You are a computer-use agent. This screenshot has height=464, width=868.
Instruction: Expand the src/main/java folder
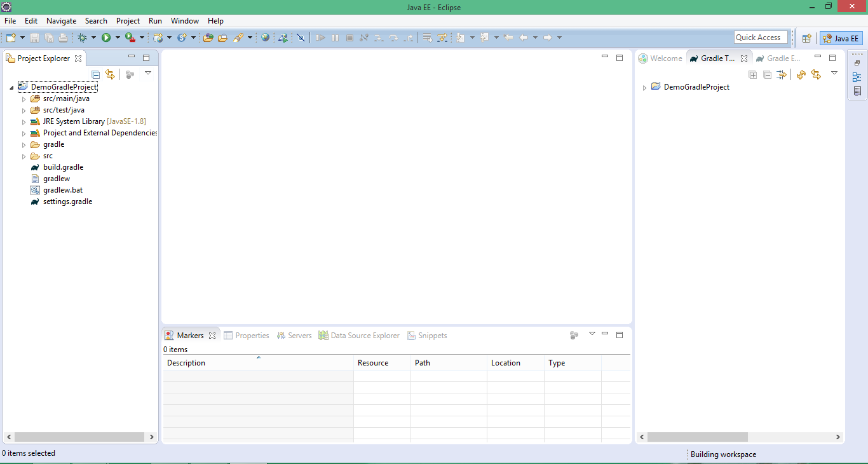click(x=24, y=99)
